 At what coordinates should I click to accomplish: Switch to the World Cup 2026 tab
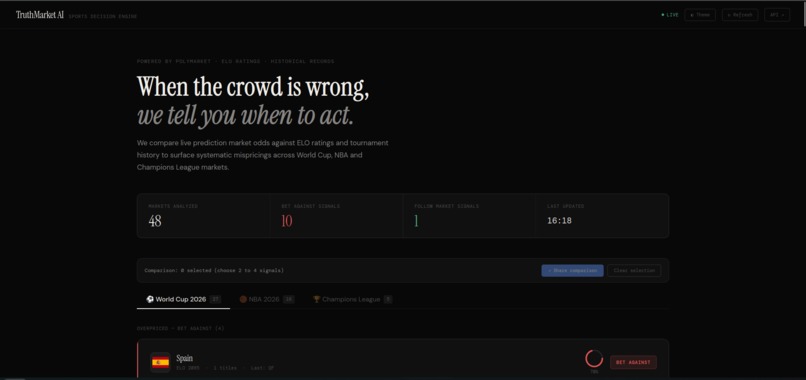click(x=183, y=299)
